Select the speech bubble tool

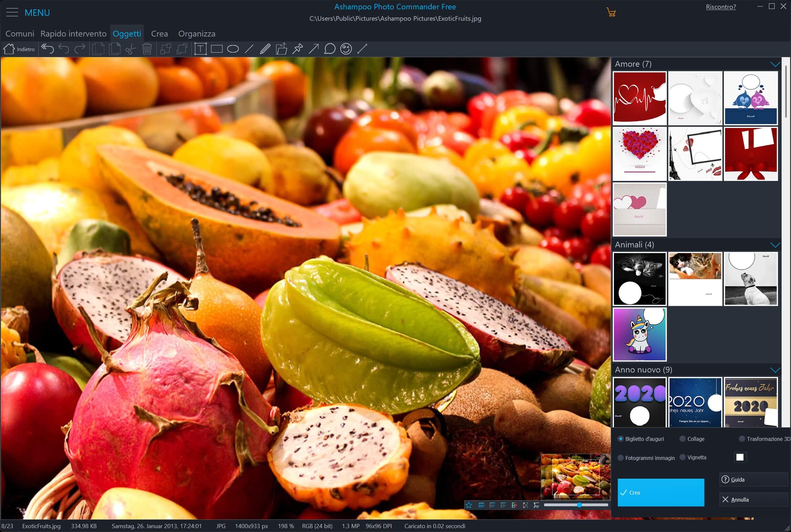[330, 49]
